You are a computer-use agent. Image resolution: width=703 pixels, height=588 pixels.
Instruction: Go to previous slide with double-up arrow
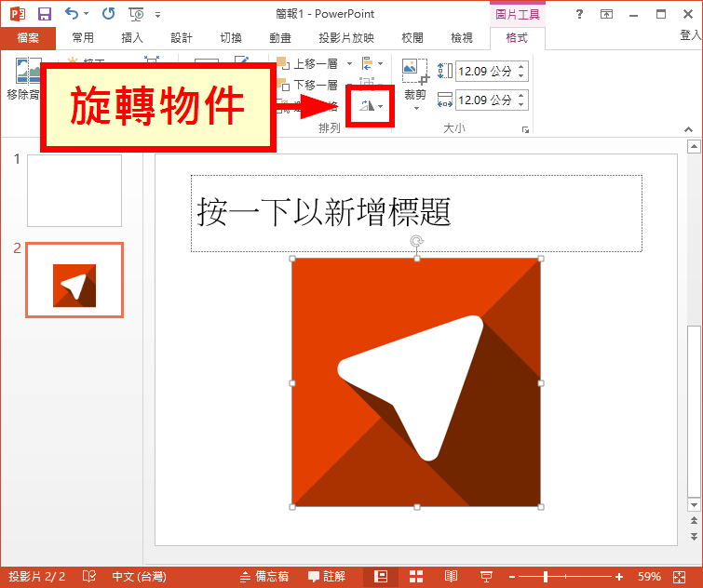click(x=694, y=520)
